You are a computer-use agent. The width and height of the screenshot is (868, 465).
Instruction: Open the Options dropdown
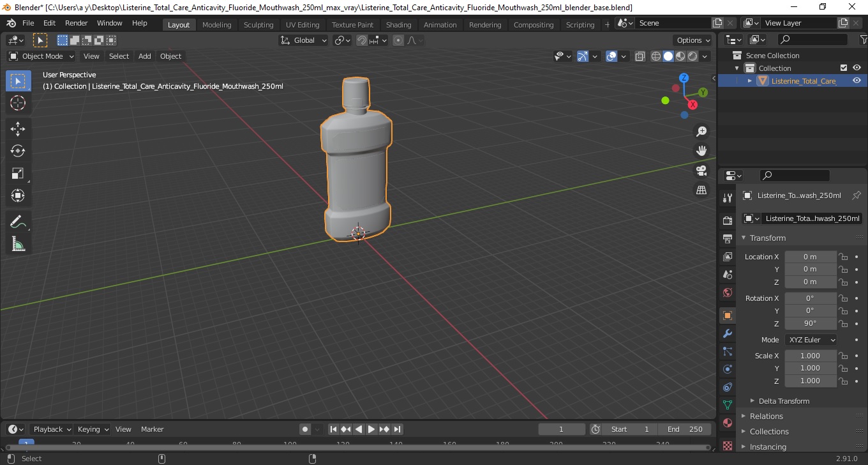click(x=694, y=40)
